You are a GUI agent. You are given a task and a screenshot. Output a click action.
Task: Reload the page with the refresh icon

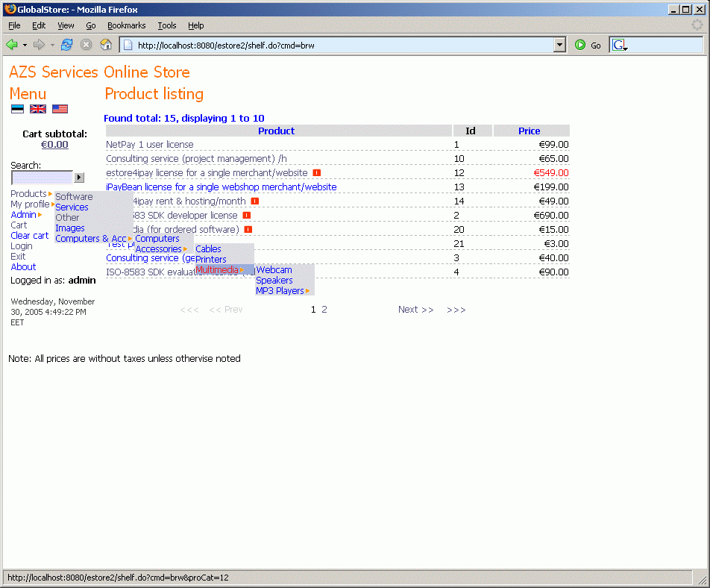(67, 45)
